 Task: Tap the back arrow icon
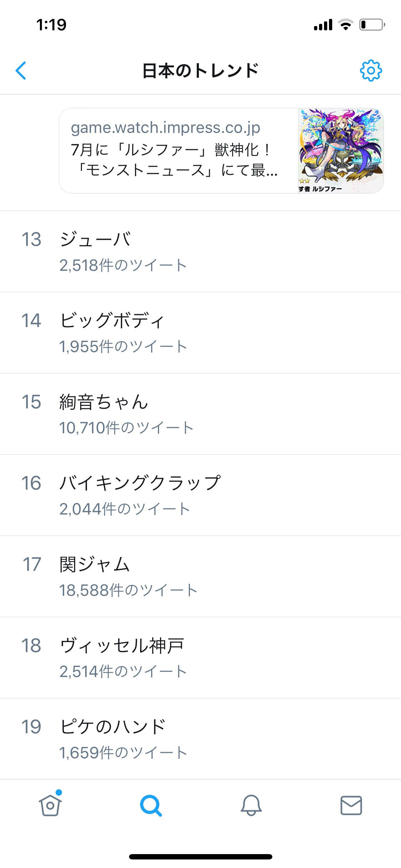(x=21, y=71)
